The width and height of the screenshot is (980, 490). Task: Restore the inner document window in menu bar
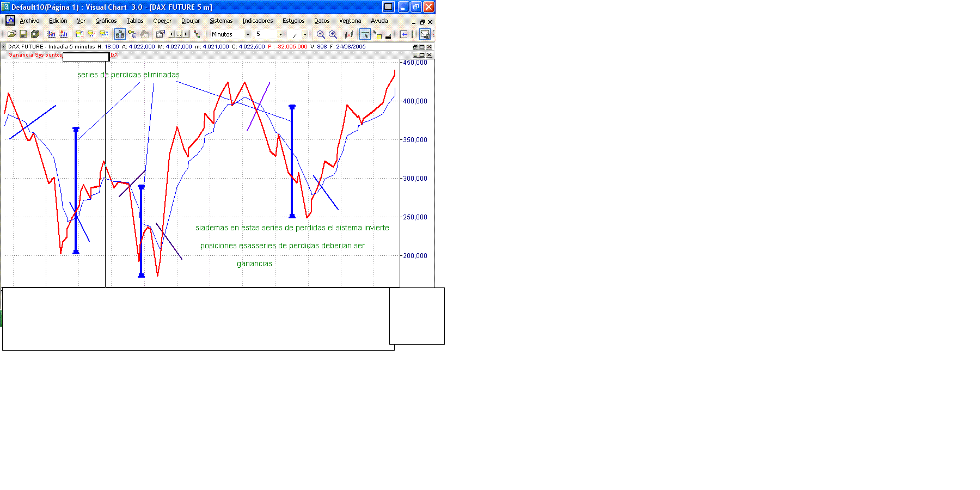click(x=422, y=22)
